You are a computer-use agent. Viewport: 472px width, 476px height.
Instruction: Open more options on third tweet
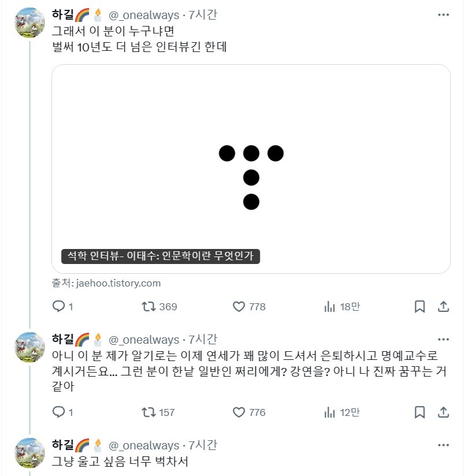click(x=443, y=445)
